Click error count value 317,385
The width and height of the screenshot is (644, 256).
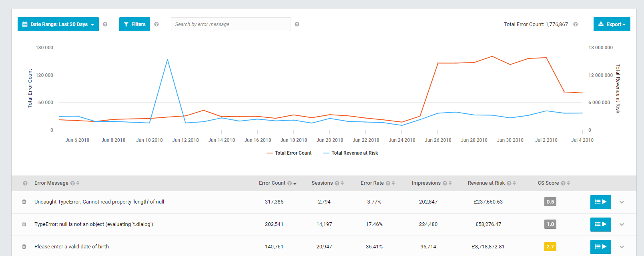[x=274, y=202]
